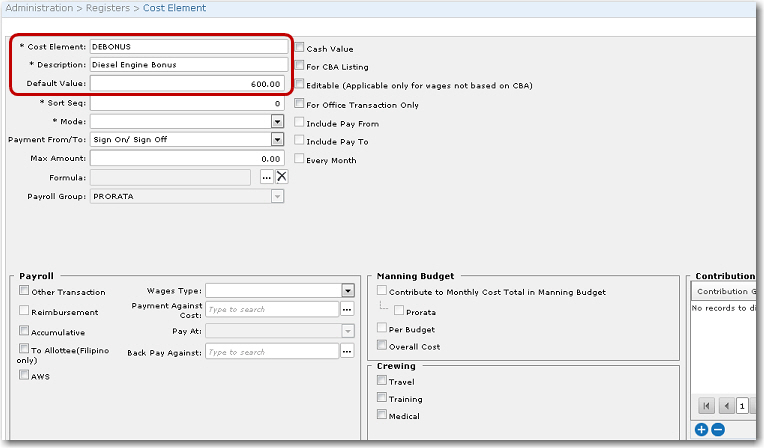Select page 1 in the Contribution pager
This screenshot has width=764, height=448.
[743, 406]
